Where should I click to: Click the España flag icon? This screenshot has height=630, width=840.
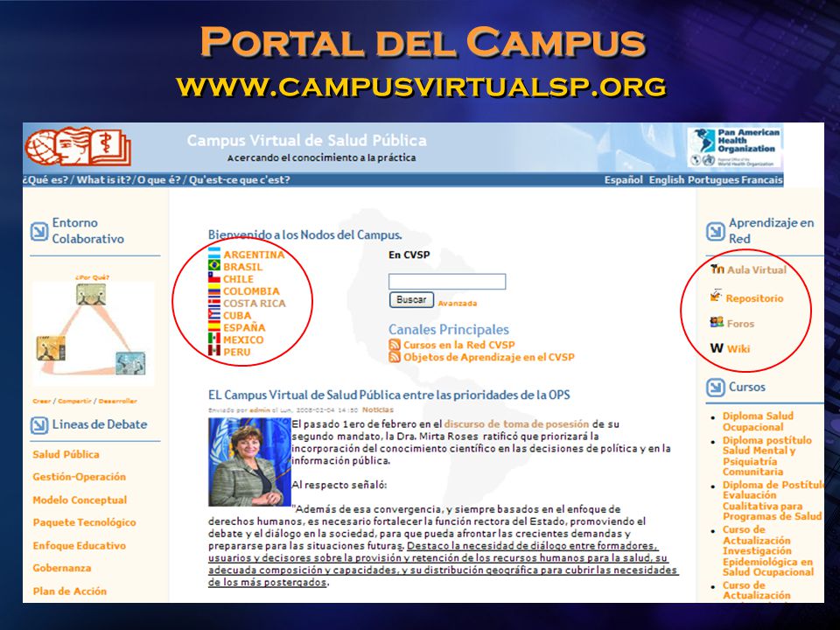point(214,326)
